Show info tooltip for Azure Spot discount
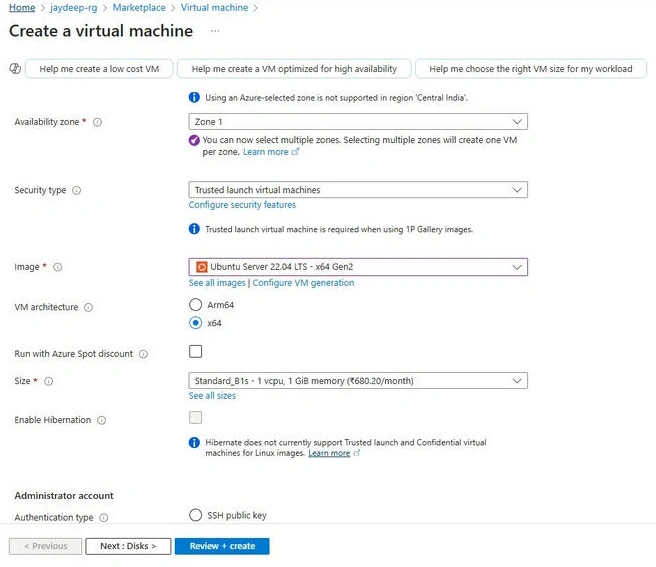 (x=144, y=354)
